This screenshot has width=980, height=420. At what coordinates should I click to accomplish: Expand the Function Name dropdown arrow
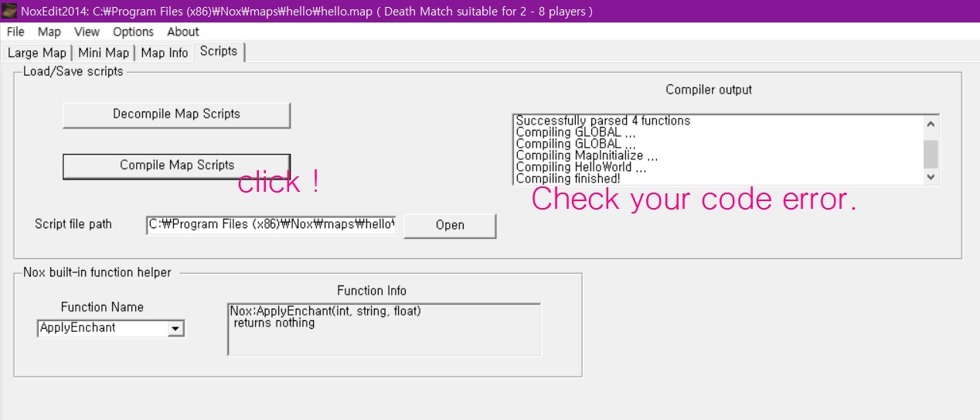pyautogui.click(x=176, y=329)
